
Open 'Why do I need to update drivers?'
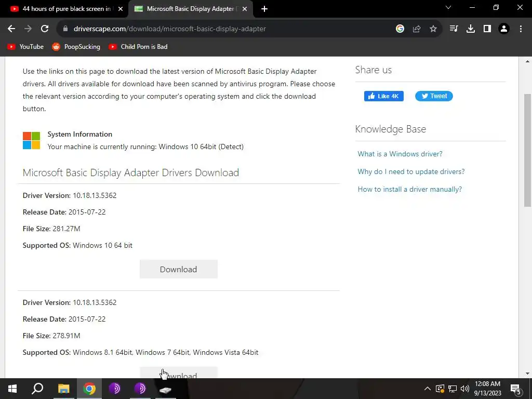coord(411,171)
